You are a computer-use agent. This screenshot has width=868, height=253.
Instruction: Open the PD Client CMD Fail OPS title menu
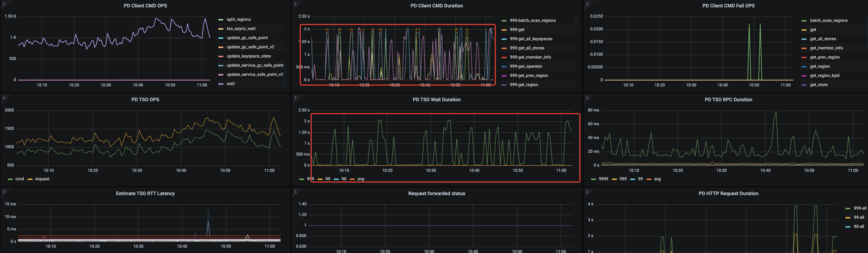(728, 6)
